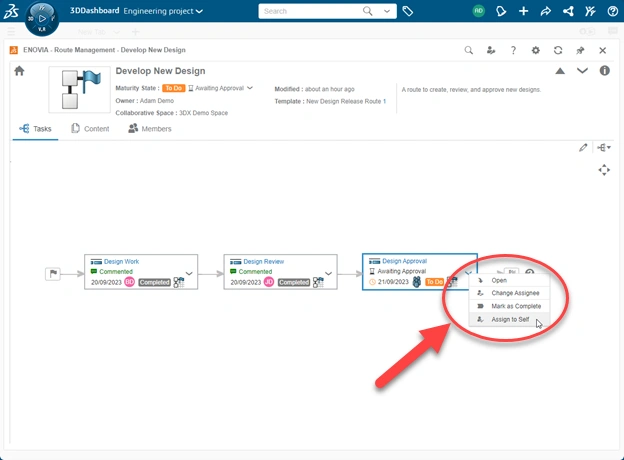Open widget settings gear
The width and height of the screenshot is (624, 460).
coord(536,50)
